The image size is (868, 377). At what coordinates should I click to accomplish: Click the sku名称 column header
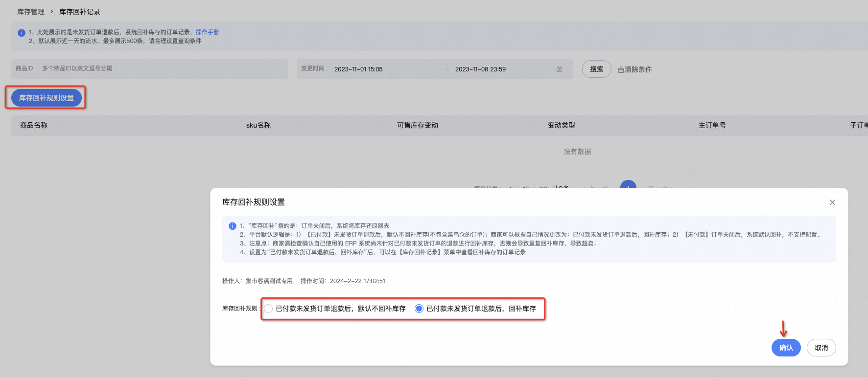pyautogui.click(x=258, y=125)
